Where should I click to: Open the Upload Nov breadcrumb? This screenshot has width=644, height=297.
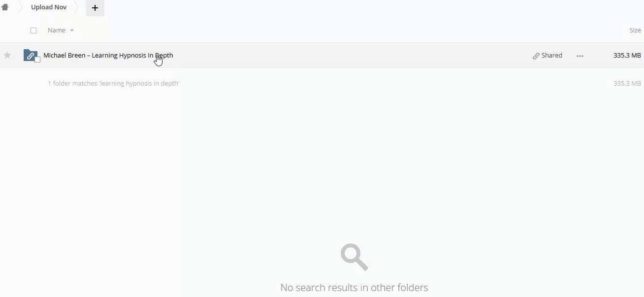49,7
